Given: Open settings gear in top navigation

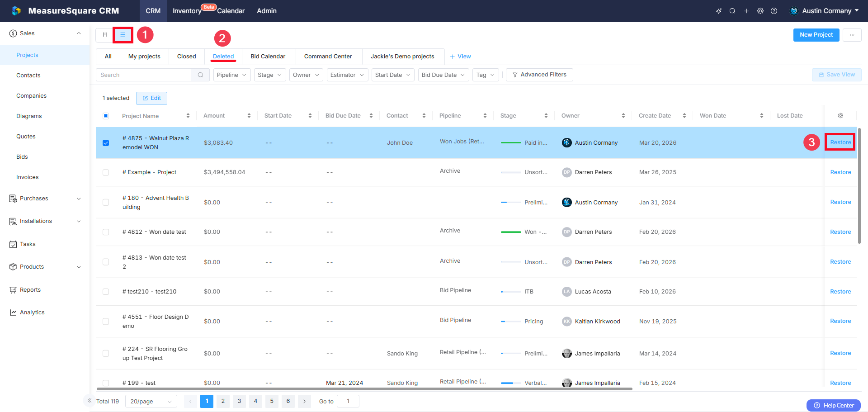Looking at the screenshot, I should [x=760, y=11].
